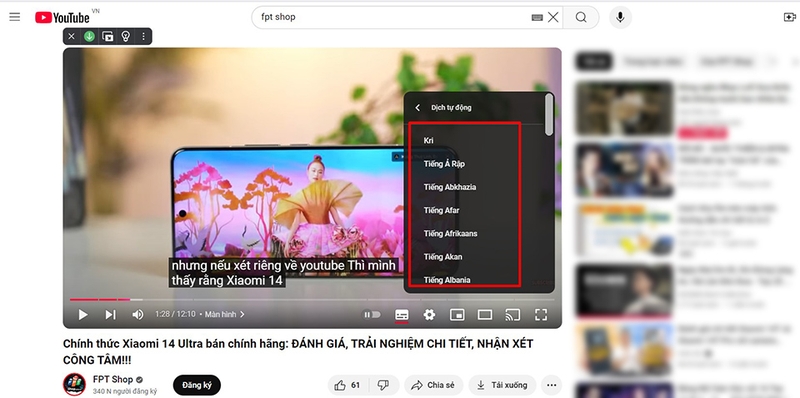The image size is (800, 398).
Task: Dislike the video with thumbs down
Action: (x=383, y=385)
